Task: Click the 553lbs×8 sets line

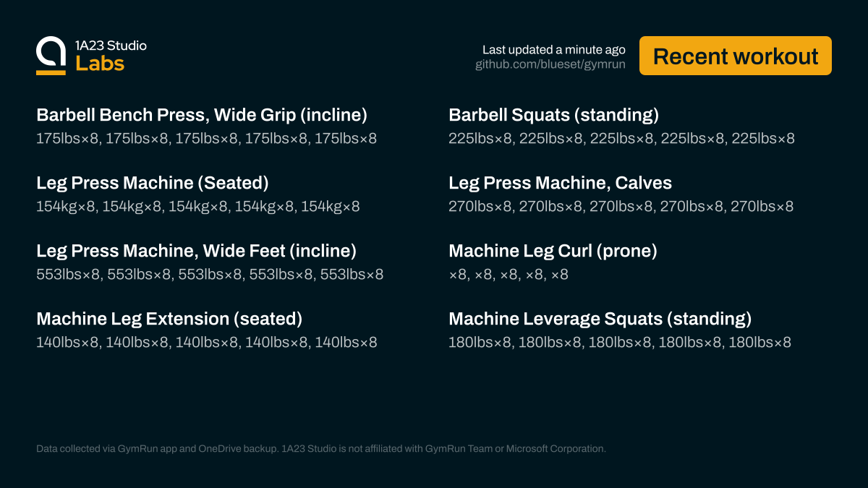Action: tap(210, 274)
